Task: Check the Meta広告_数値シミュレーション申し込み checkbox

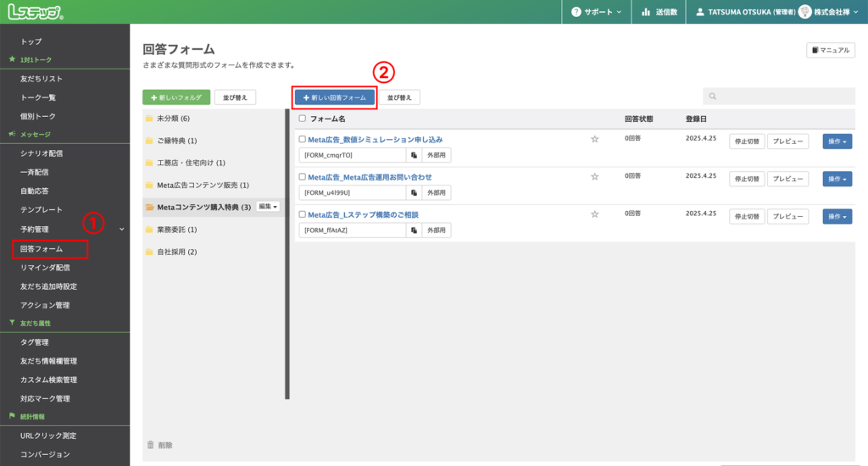Action: pos(302,139)
